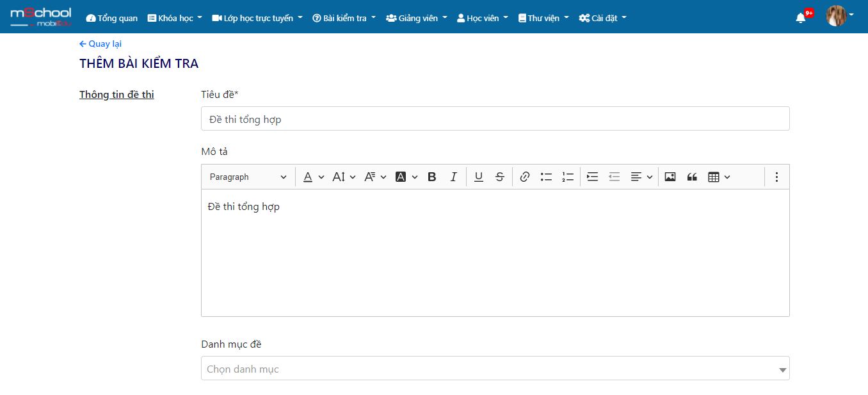Viewport: 868px width, 395px height.
Task: Click inside the Mô tả editor area
Action: pos(495,253)
